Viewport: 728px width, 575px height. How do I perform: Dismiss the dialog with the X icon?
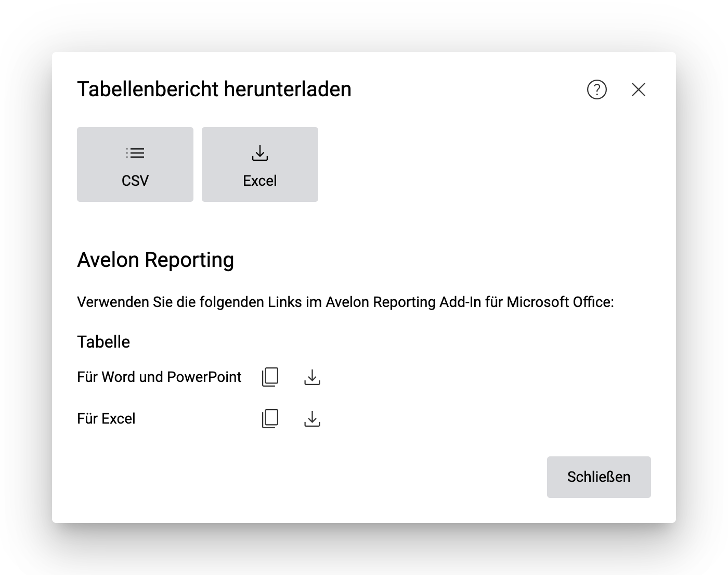pyautogui.click(x=639, y=90)
